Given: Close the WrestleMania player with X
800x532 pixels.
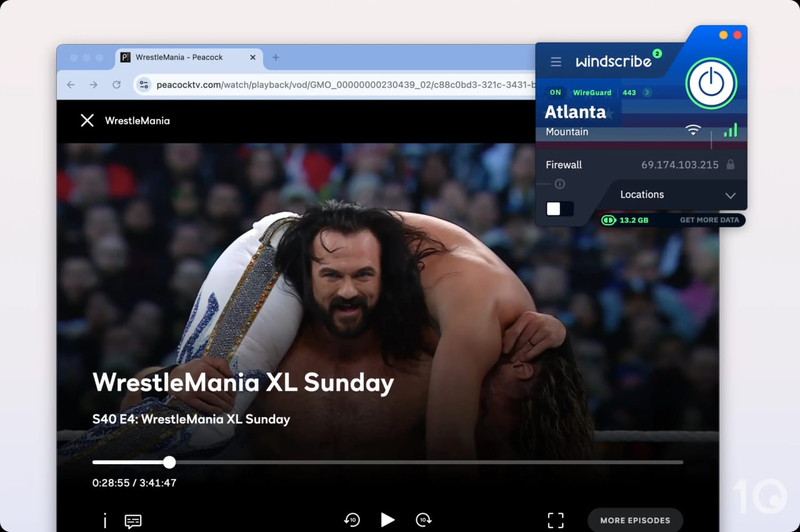Looking at the screenshot, I should click(87, 120).
